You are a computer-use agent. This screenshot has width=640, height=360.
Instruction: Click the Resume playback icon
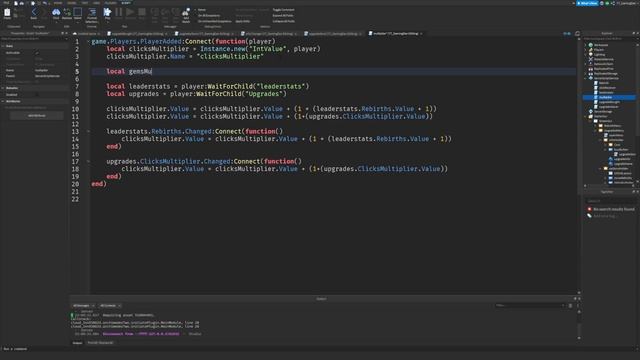coord(130,13)
